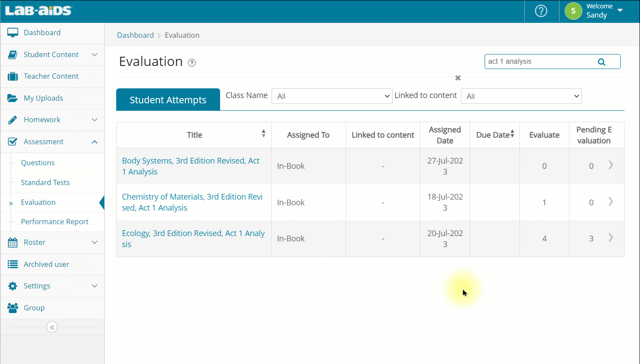This screenshot has width=640, height=364.
Task: Clear filters with the small x icon
Action: click(458, 78)
